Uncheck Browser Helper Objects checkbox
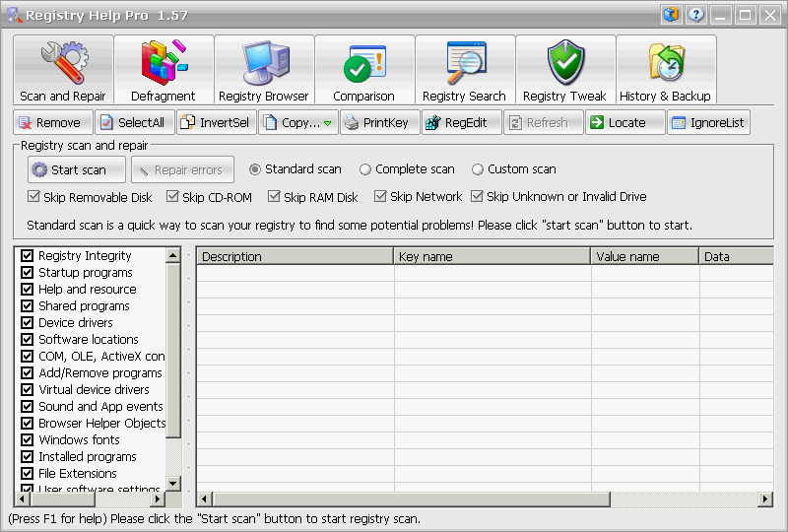Viewport: 788px width, 532px height. pos(28,423)
